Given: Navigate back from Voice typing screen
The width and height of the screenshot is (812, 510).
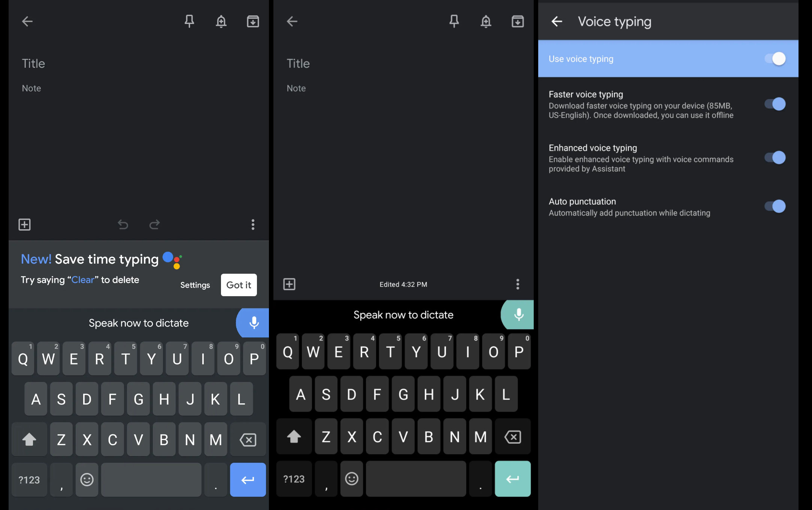Looking at the screenshot, I should click(x=557, y=21).
